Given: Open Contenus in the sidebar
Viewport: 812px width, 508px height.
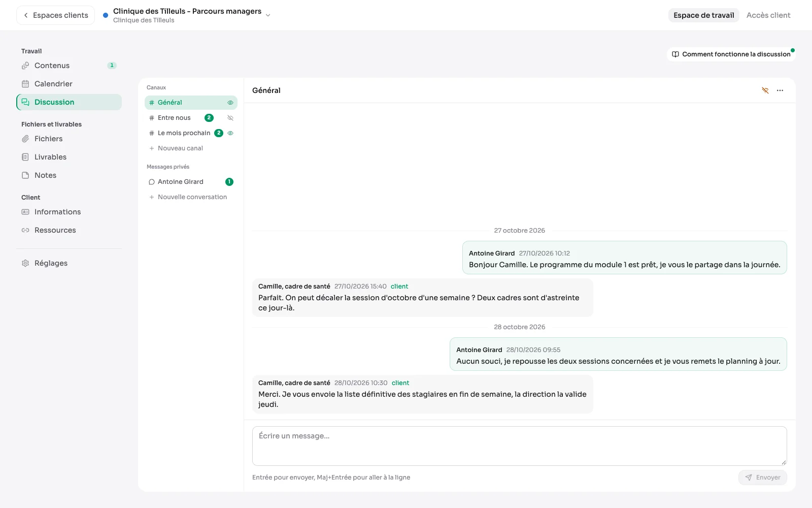Looking at the screenshot, I should click(x=69, y=66).
